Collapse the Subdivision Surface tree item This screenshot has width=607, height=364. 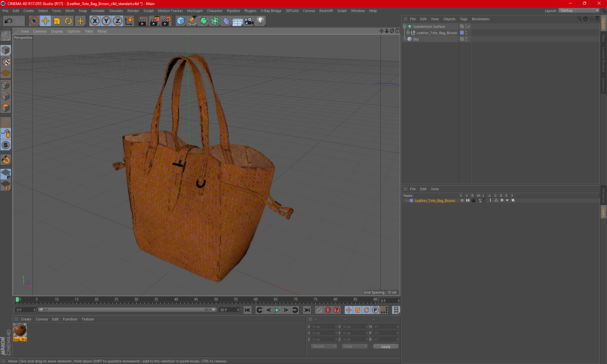[404, 27]
